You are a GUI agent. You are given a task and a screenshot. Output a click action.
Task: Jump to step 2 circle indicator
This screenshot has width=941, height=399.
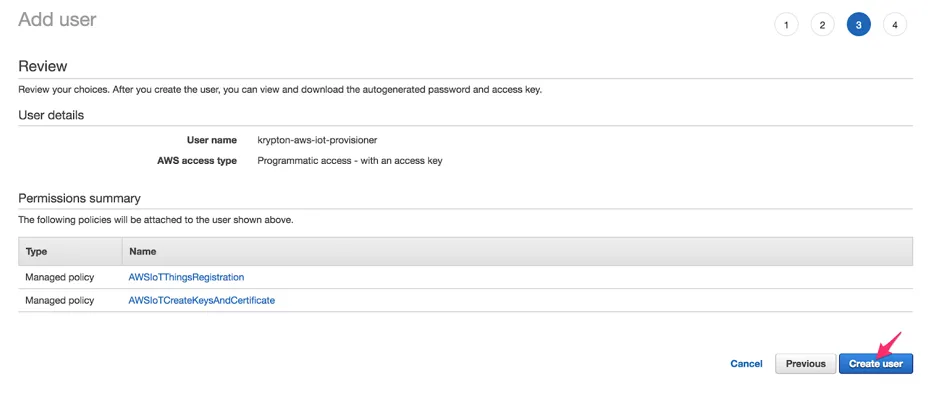pos(822,25)
